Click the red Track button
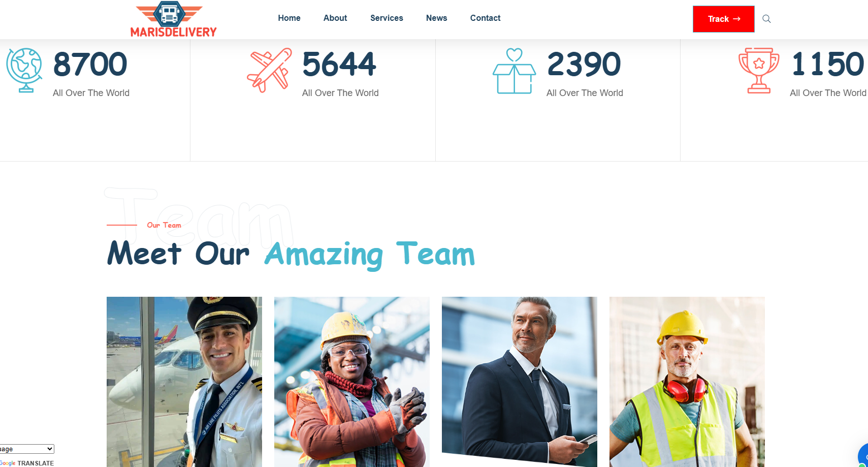This screenshot has width=868, height=467. (x=723, y=19)
